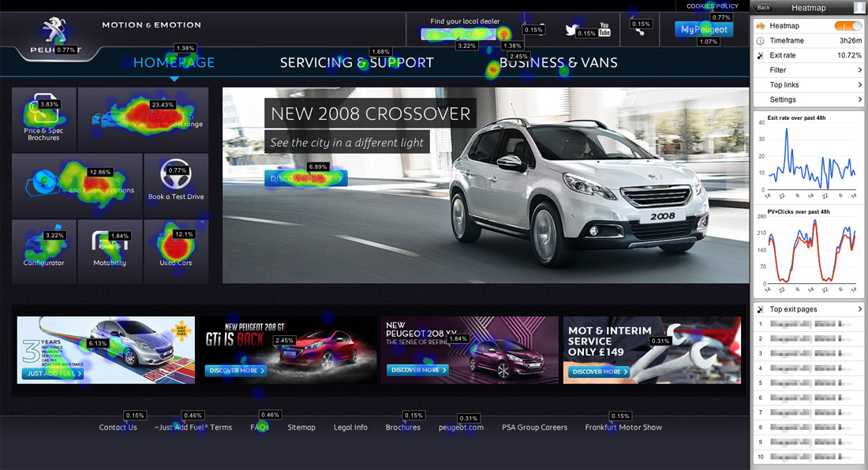Click Discover More on GTi banner
Viewport: 868px width, 470px height.
coord(237,371)
